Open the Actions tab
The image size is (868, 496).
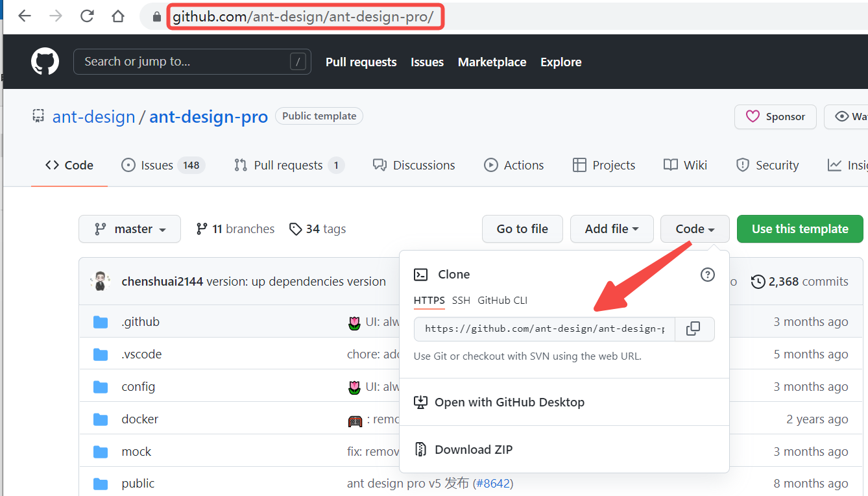[514, 166]
